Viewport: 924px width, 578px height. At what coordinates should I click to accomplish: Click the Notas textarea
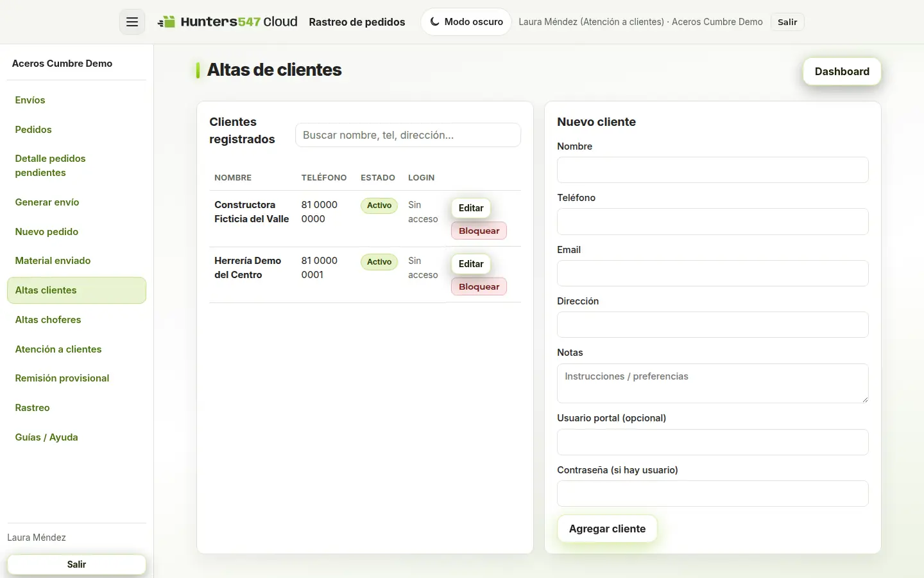pyautogui.click(x=713, y=383)
